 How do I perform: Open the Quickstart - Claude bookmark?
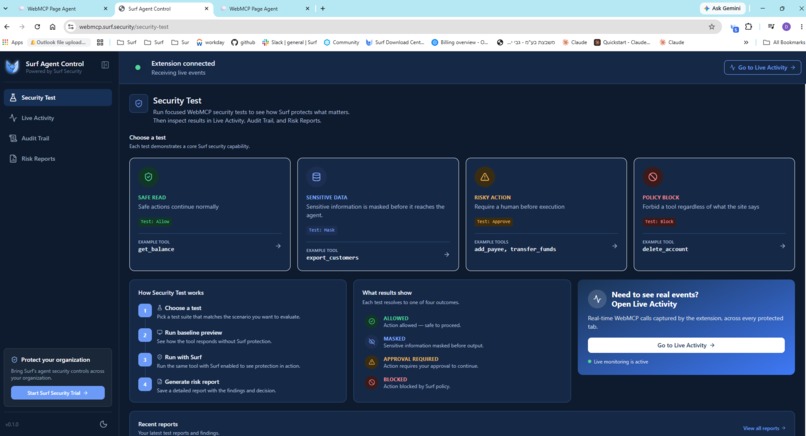(622, 43)
